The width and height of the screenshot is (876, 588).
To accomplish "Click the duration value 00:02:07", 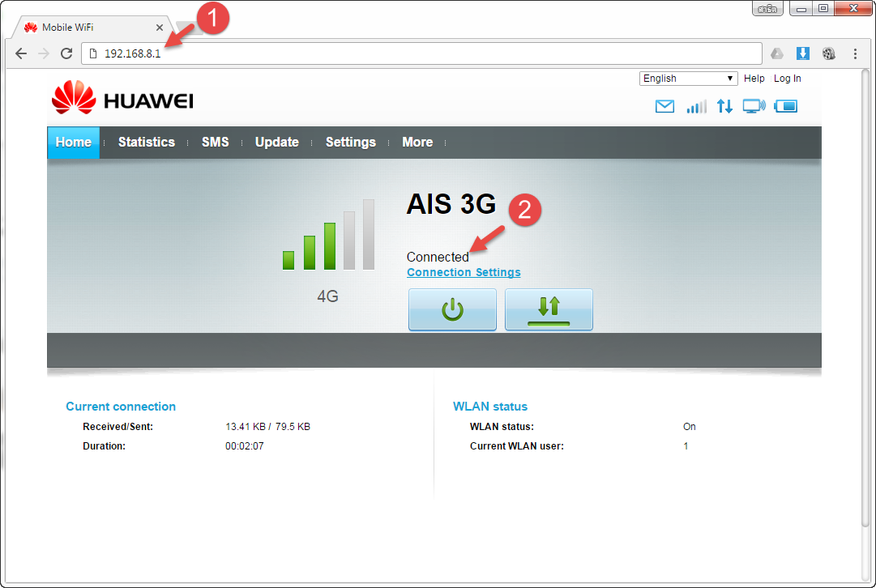I will pyautogui.click(x=244, y=446).
